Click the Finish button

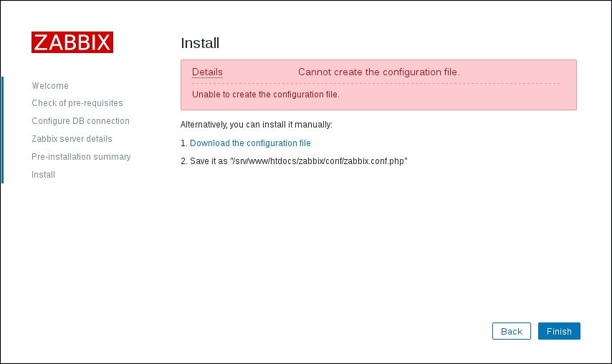pyautogui.click(x=559, y=331)
